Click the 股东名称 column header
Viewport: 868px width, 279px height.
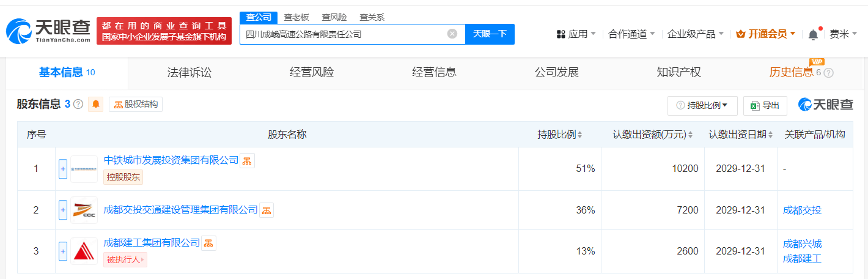287,135
